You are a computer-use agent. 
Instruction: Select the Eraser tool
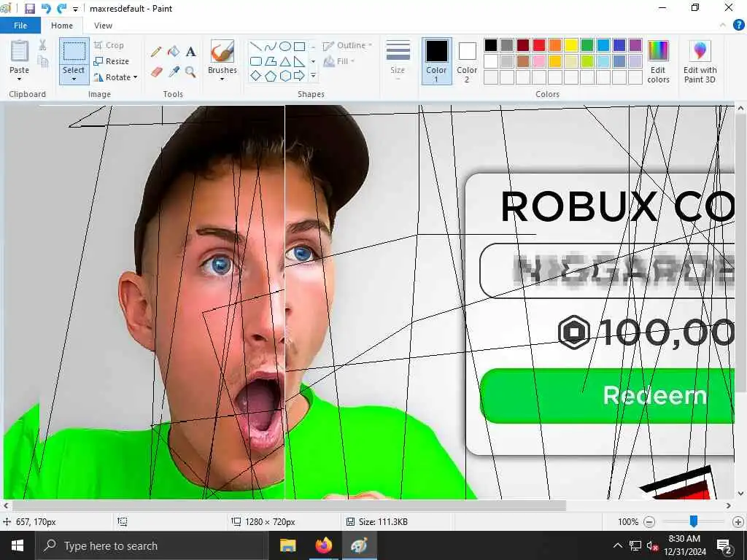(156, 72)
